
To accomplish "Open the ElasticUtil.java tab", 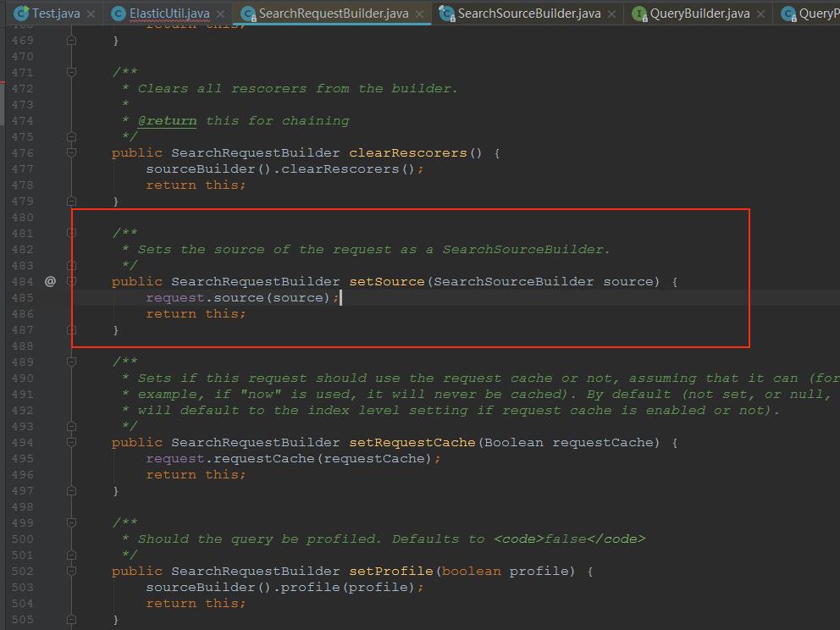I will pos(169,14).
